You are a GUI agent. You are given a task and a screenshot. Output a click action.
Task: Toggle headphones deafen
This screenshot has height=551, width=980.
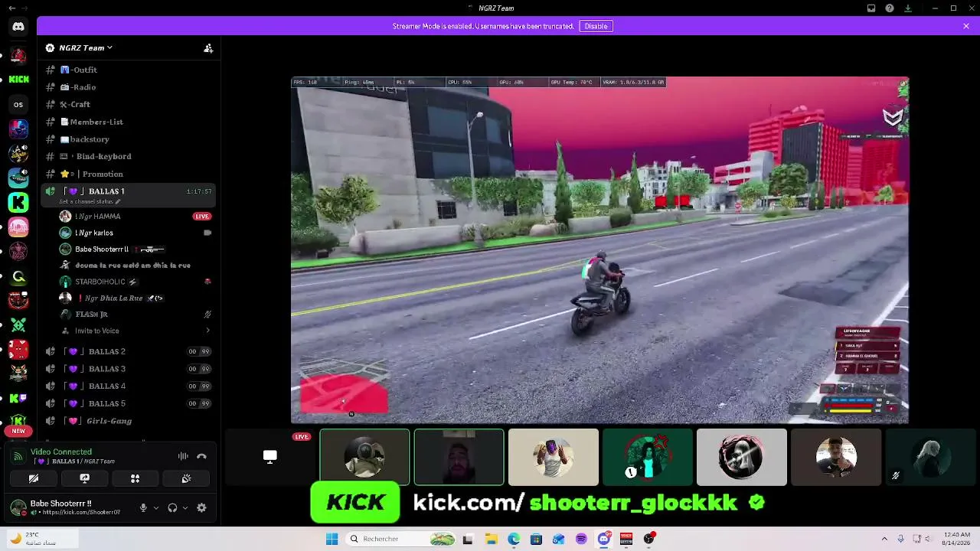point(172,507)
